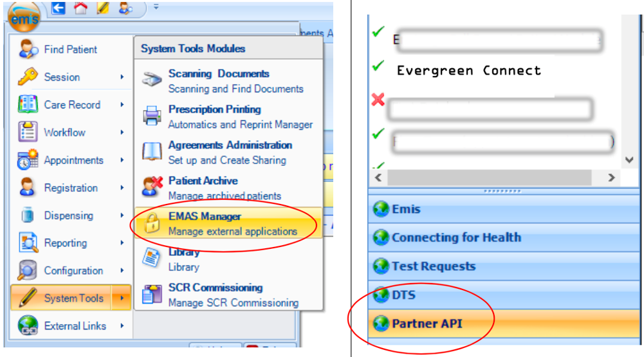
Task: Open Scanning Documents module
Action: [x=228, y=81]
